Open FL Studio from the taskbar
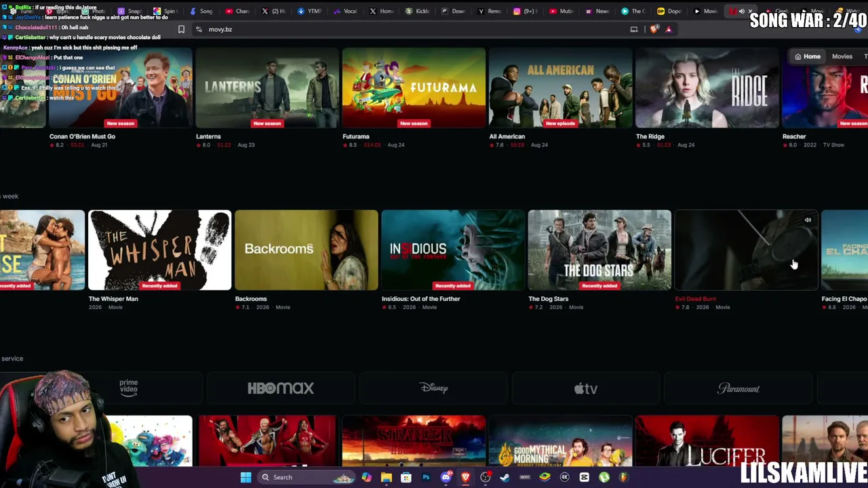 pos(623,477)
